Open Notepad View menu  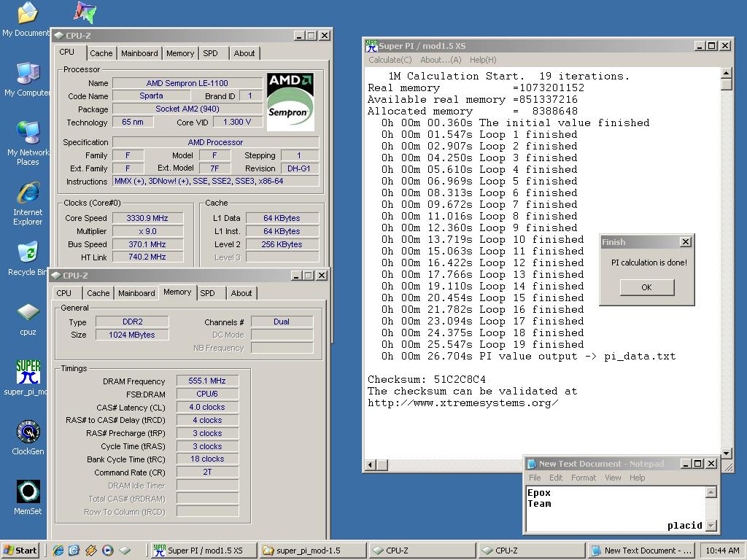coord(613,478)
